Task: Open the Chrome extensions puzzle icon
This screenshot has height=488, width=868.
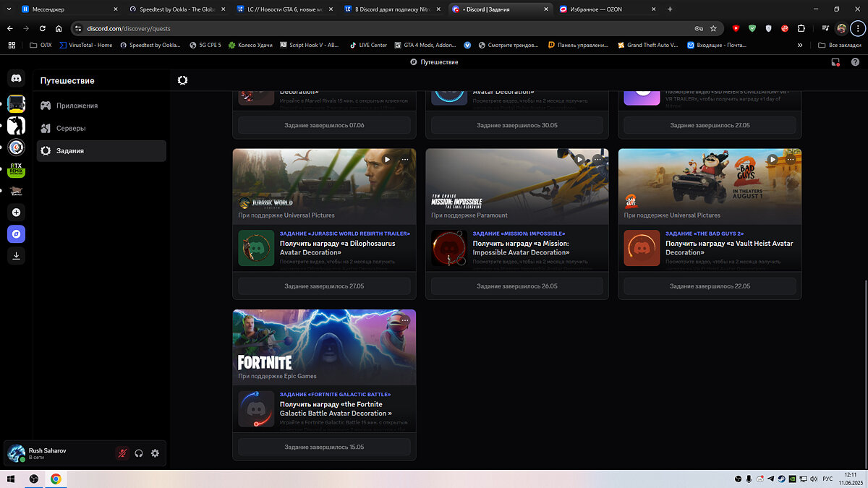Action: click(x=801, y=28)
